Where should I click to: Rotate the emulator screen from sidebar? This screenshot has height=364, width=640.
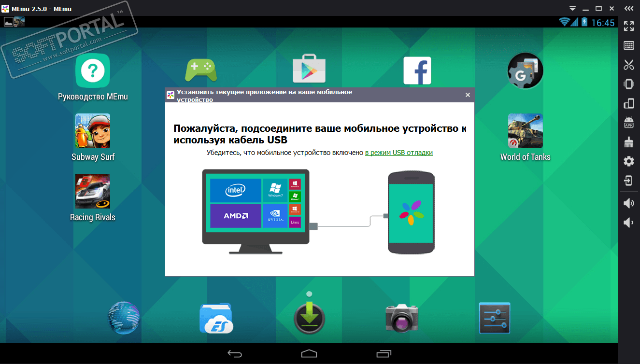(x=629, y=103)
